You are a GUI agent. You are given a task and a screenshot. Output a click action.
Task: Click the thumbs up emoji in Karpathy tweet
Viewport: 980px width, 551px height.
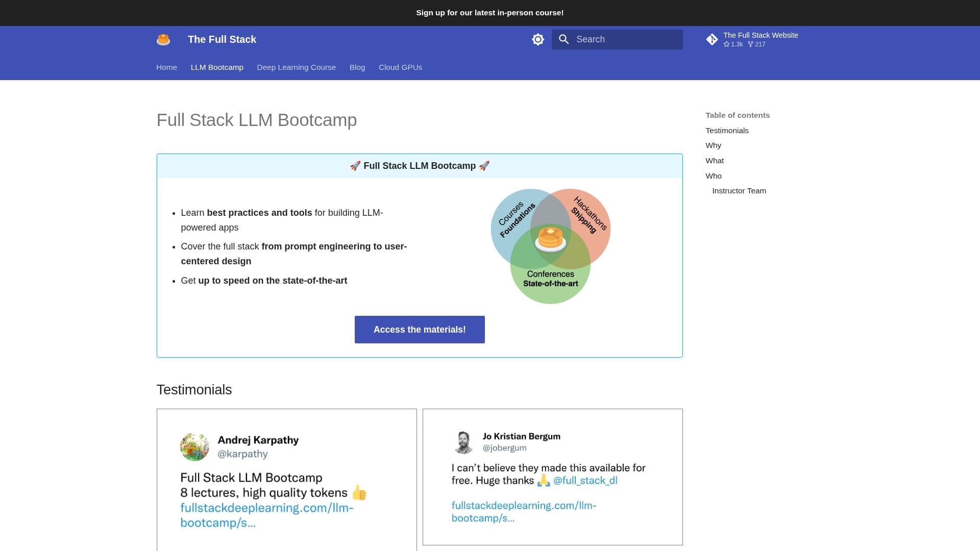359,492
